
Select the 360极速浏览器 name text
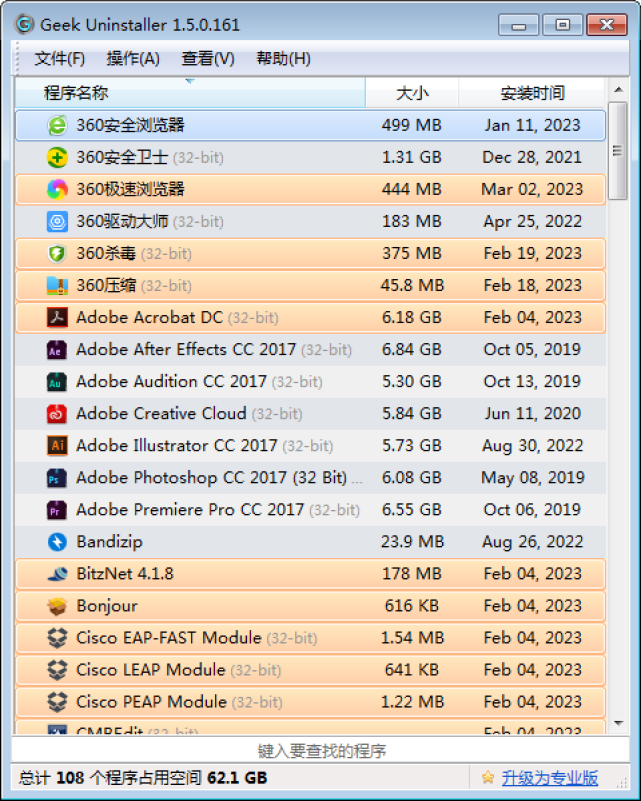(x=130, y=190)
